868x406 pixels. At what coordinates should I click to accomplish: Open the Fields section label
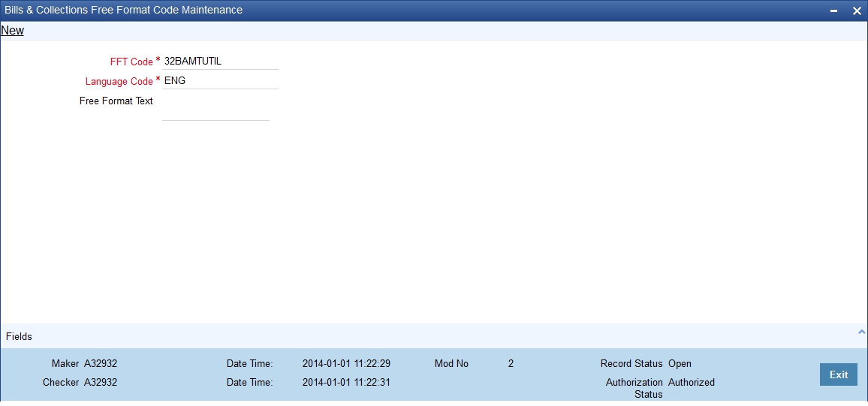coord(19,336)
